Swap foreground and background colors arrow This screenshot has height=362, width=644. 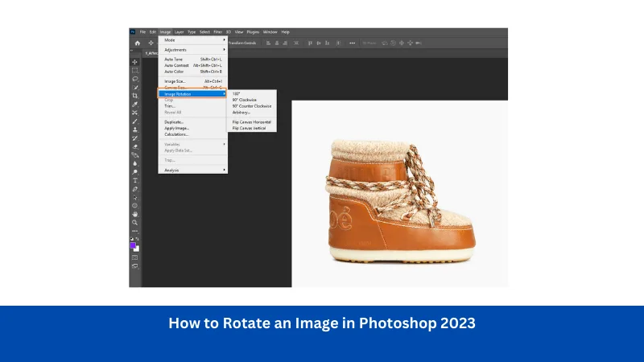(x=137, y=238)
